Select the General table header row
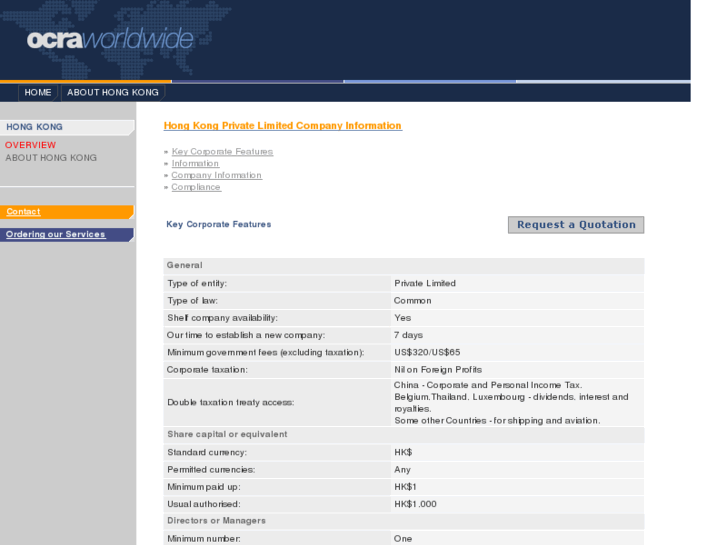 point(404,265)
